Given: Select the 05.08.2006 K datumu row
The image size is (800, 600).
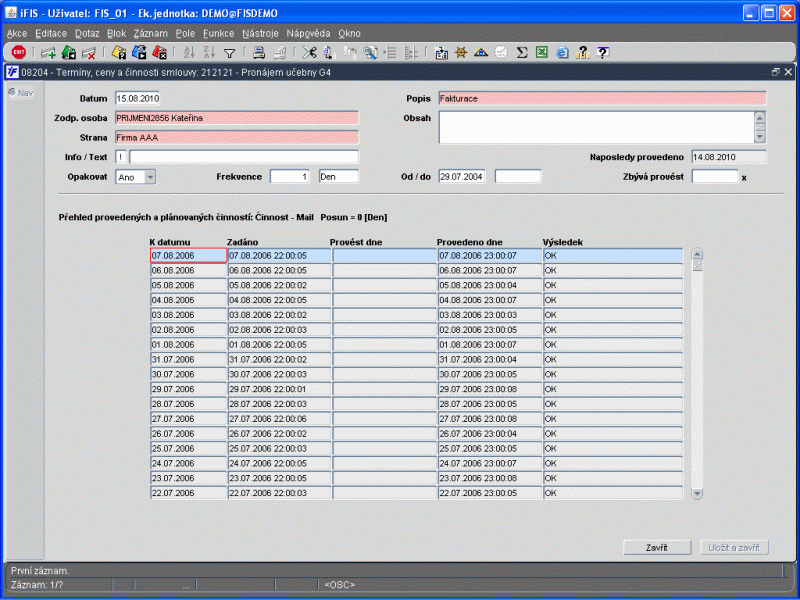Looking at the screenshot, I should point(187,285).
